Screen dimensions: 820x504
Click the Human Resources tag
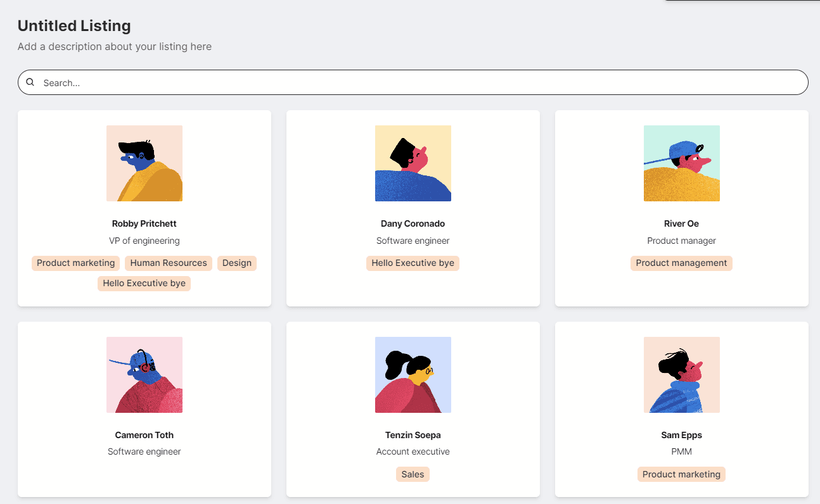click(x=169, y=263)
